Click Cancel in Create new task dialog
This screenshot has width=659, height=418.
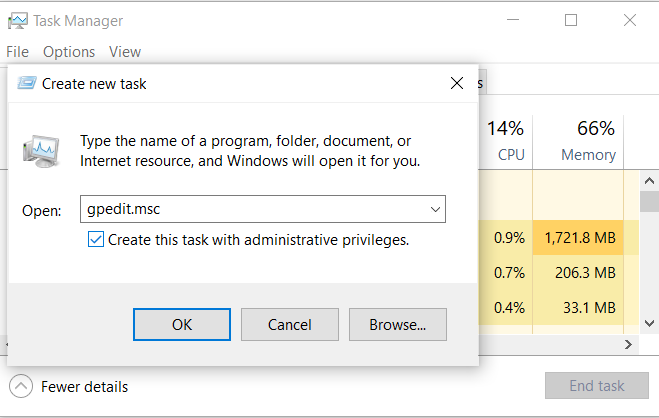[290, 324]
